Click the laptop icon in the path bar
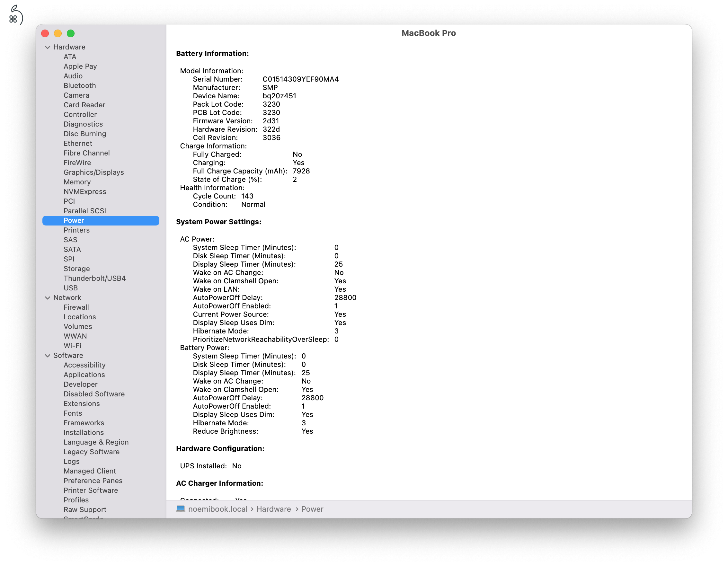 [x=180, y=509]
